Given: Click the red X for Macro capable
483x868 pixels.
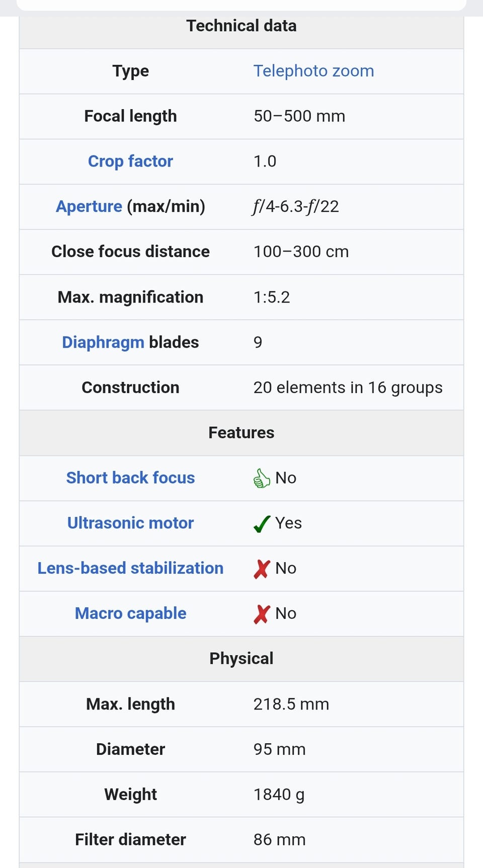Looking at the screenshot, I should click(x=262, y=614).
